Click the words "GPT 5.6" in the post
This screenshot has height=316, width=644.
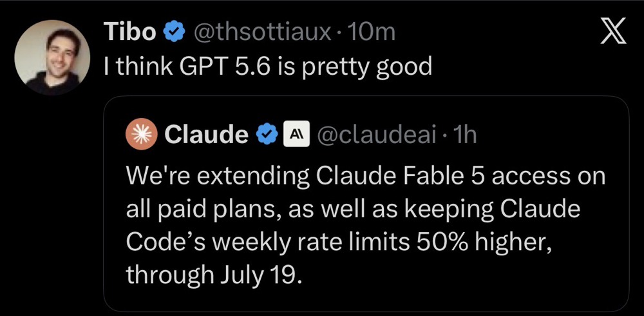[x=219, y=65]
